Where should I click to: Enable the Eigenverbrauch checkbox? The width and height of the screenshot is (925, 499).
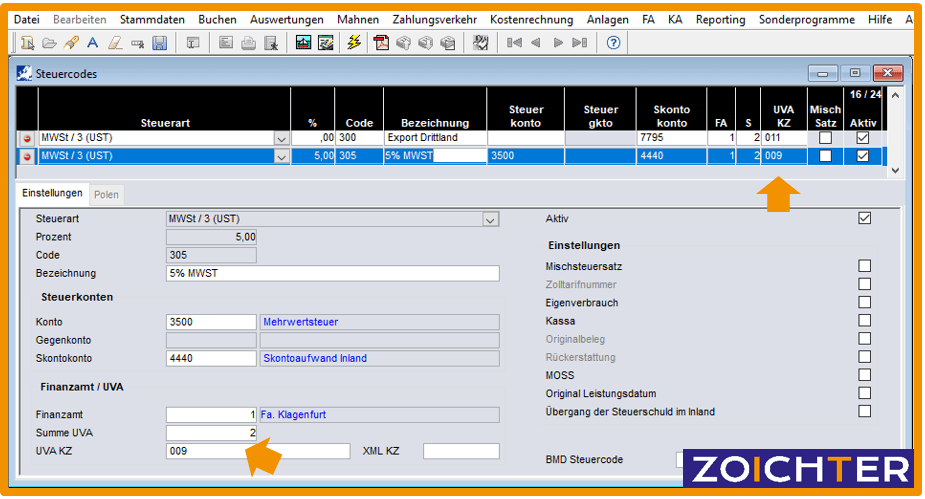(864, 302)
